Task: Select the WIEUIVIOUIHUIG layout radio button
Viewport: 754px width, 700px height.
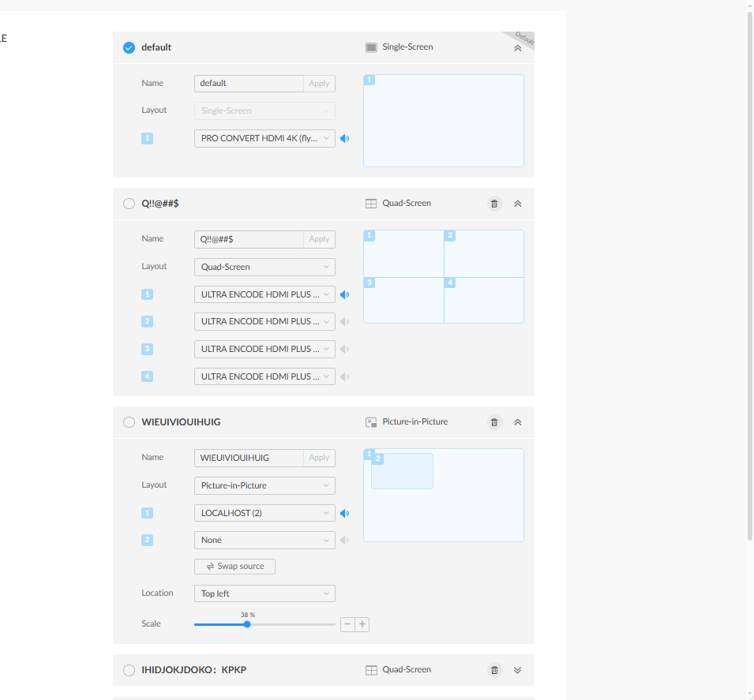Action: tap(129, 422)
